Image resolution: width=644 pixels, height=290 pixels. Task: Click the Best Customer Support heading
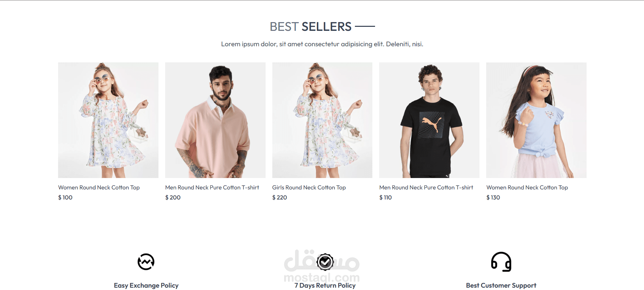click(x=501, y=285)
